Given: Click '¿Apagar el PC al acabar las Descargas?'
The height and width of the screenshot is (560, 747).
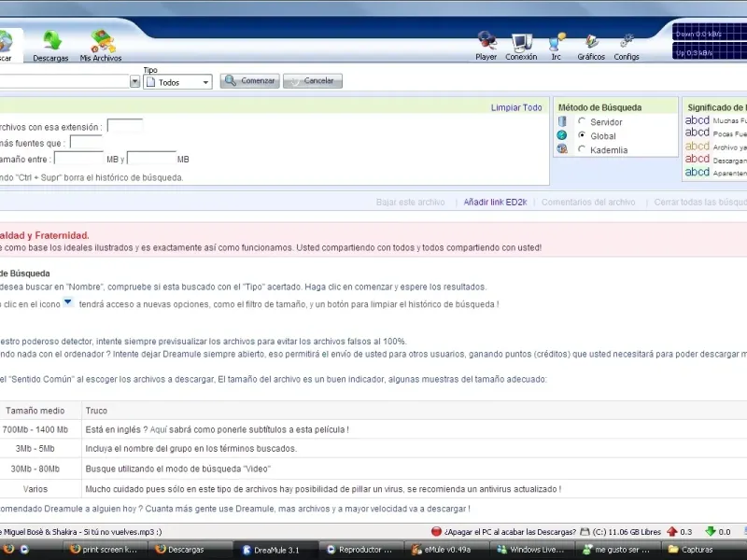Looking at the screenshot, I should (x=510, y=532).
